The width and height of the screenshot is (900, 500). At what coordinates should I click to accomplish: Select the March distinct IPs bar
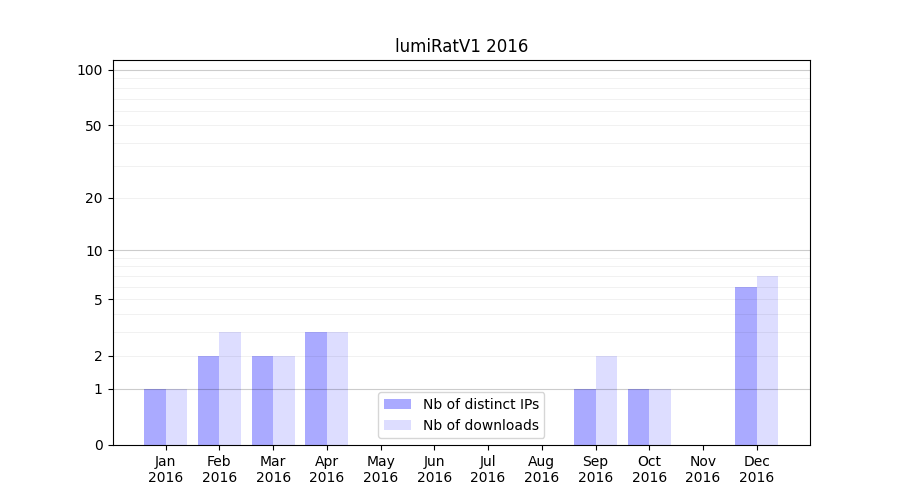pos(262,400)
